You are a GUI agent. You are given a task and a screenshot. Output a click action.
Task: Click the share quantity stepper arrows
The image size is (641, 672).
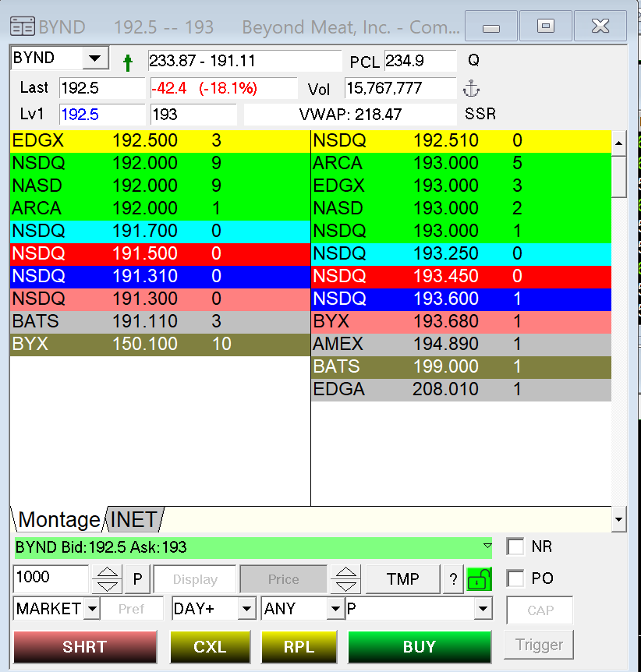(107, 579)
